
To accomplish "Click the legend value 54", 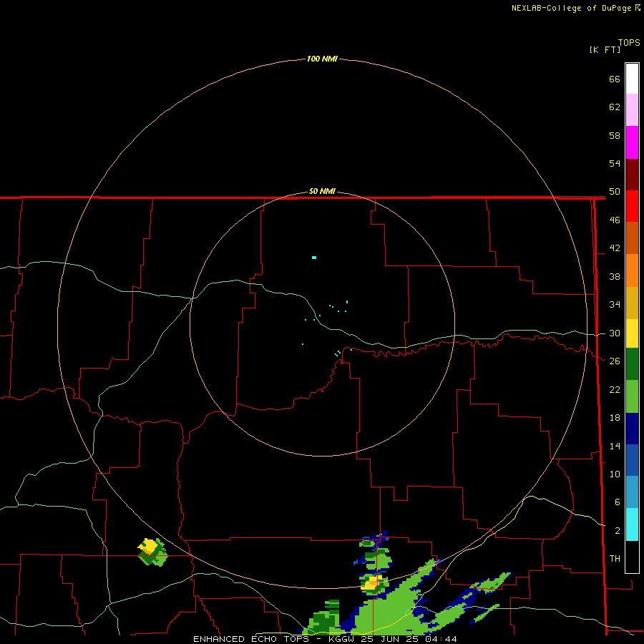I will click(x=615, y=163).
